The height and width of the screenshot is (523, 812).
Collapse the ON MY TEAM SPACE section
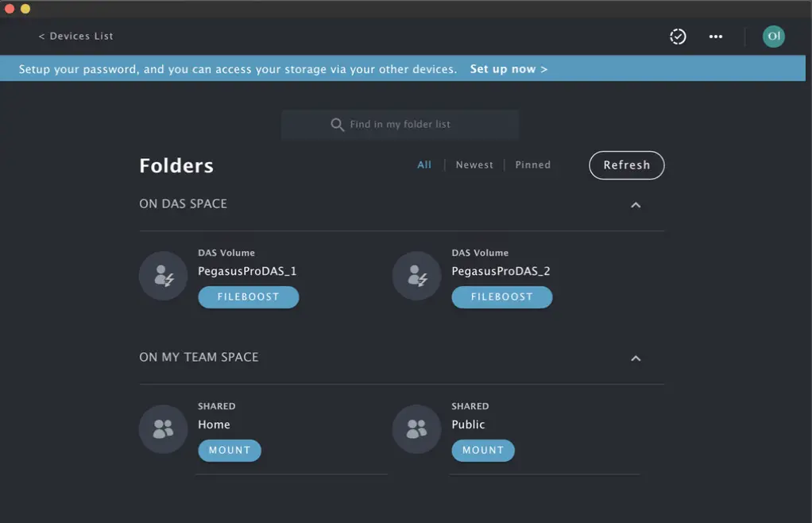(636, 358)
